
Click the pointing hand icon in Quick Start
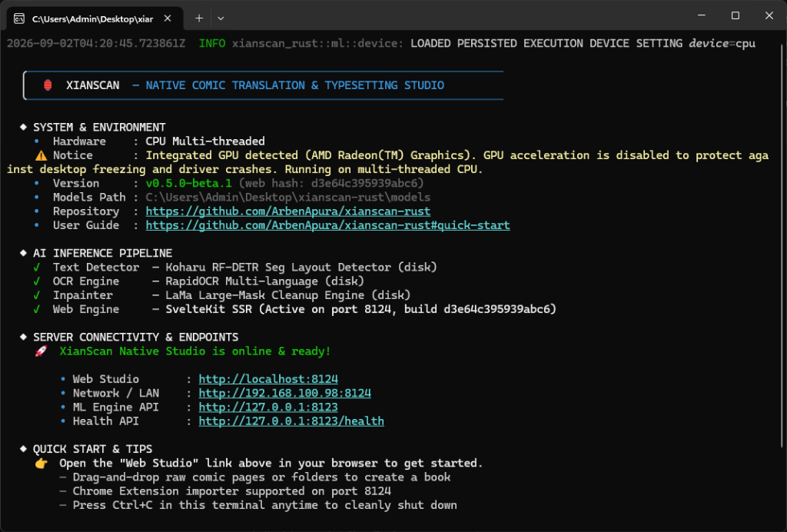42,464
